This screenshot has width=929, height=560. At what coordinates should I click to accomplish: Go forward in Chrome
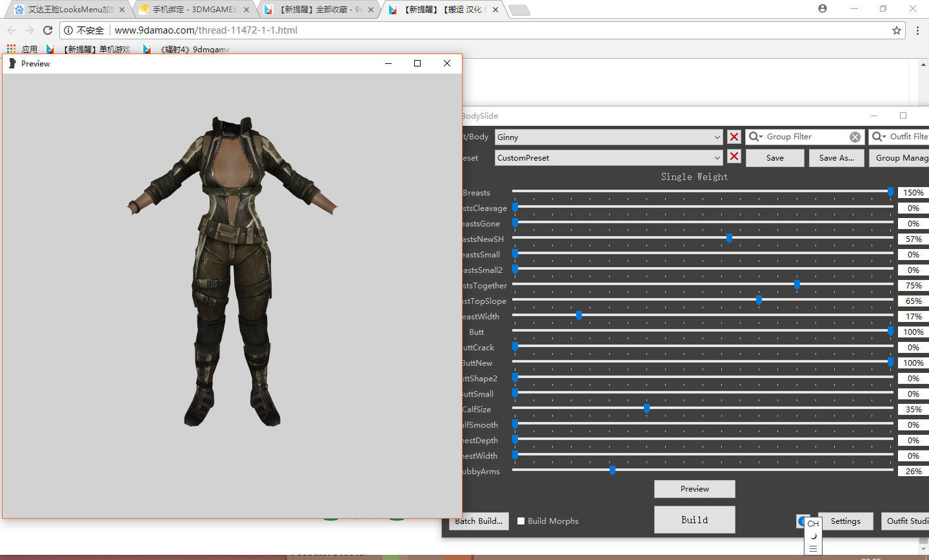click(30, 30)
